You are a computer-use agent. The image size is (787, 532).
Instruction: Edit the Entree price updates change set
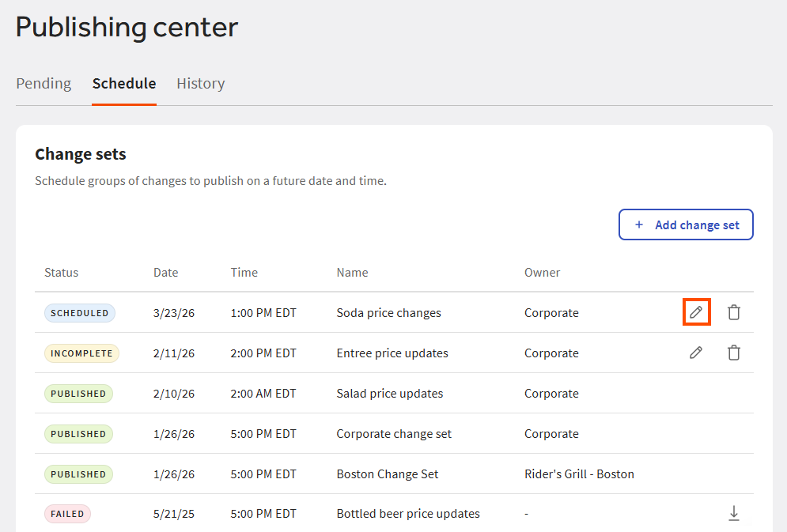tap(696, 353)
